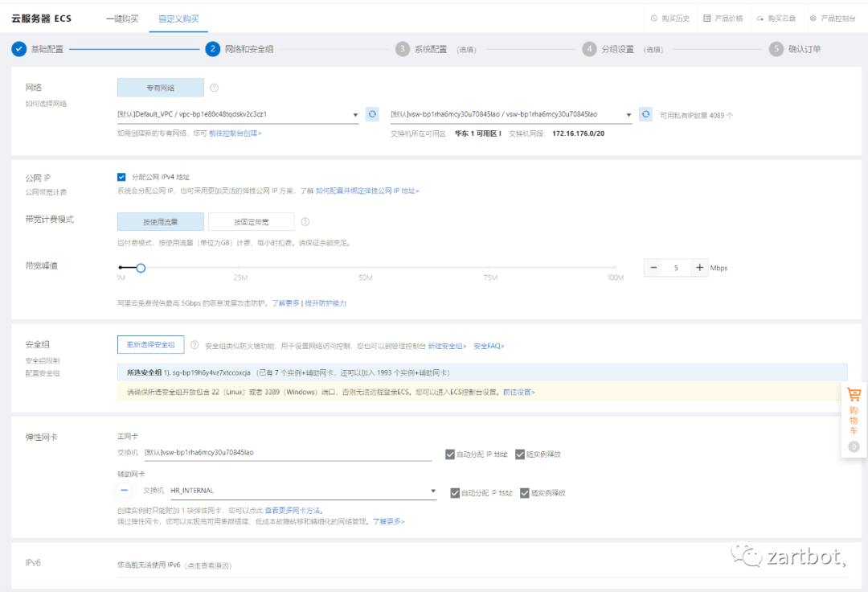This screenshot has width=868, height=592.
Task: Click 如何选择网络 help text
Action: coord(45,104)
